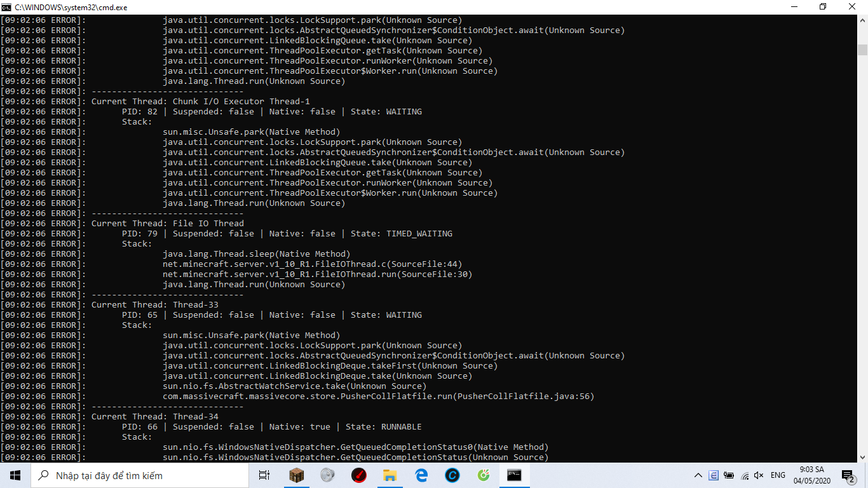Click 'Current Thread: File IO Thread' line
This screenshot has width=868, height=488.
tap(168, 224)
